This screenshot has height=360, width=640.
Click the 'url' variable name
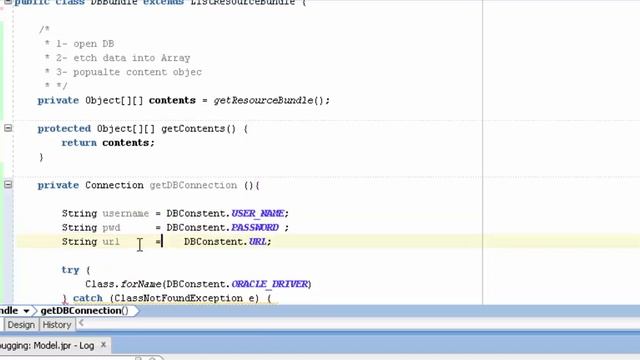click(111, 242)
